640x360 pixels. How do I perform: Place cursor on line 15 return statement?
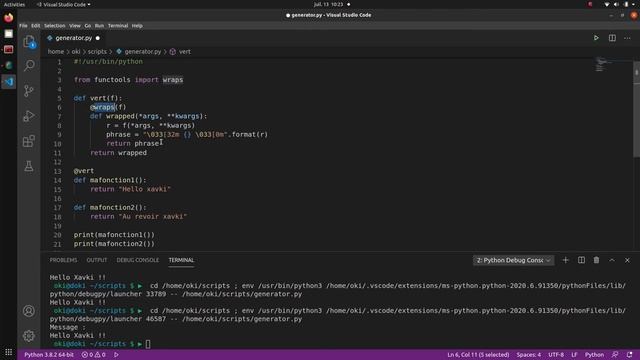point(130,189)
